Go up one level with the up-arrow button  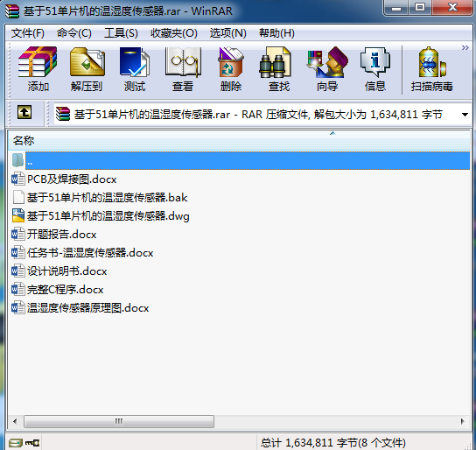24,112
